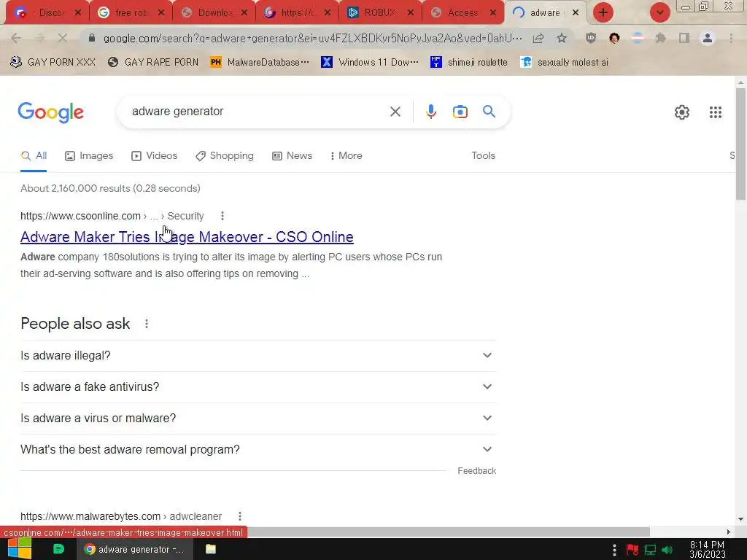
Task: Open search by image camera icon
Action: pyautogui.click(x=460, y=112)
